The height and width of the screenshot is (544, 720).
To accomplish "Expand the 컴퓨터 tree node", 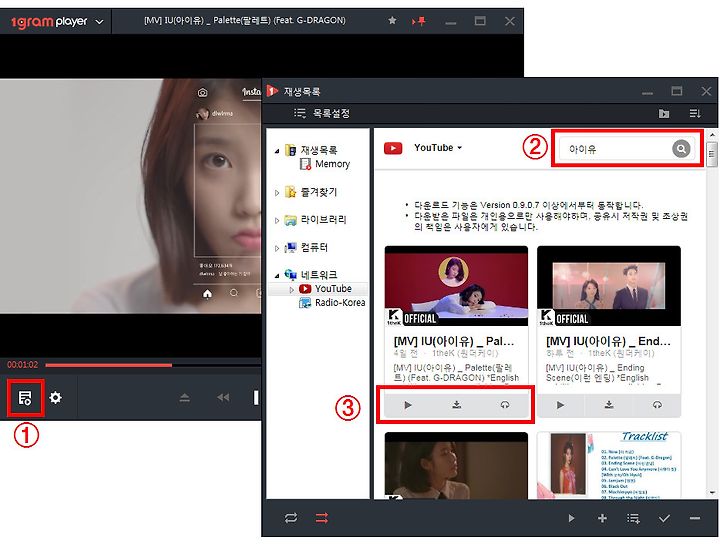I will point(277,248).
